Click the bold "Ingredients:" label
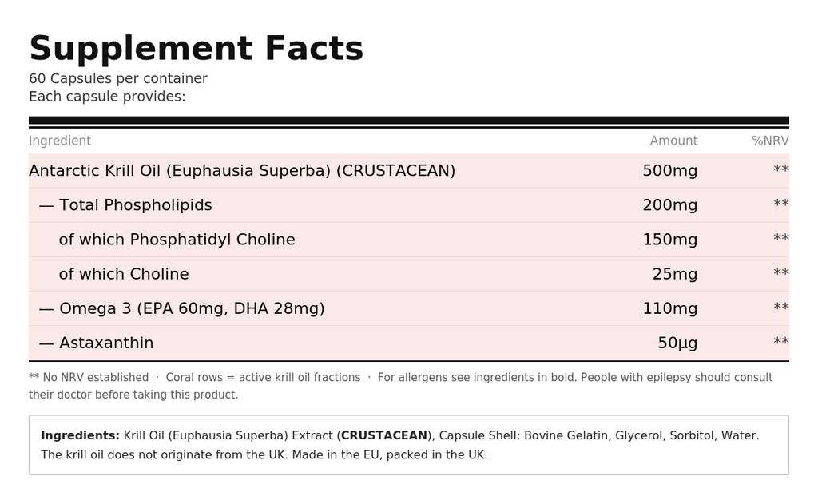Image resolution: width=818 pixels, height=504 pixels. (x=80, y=435)
